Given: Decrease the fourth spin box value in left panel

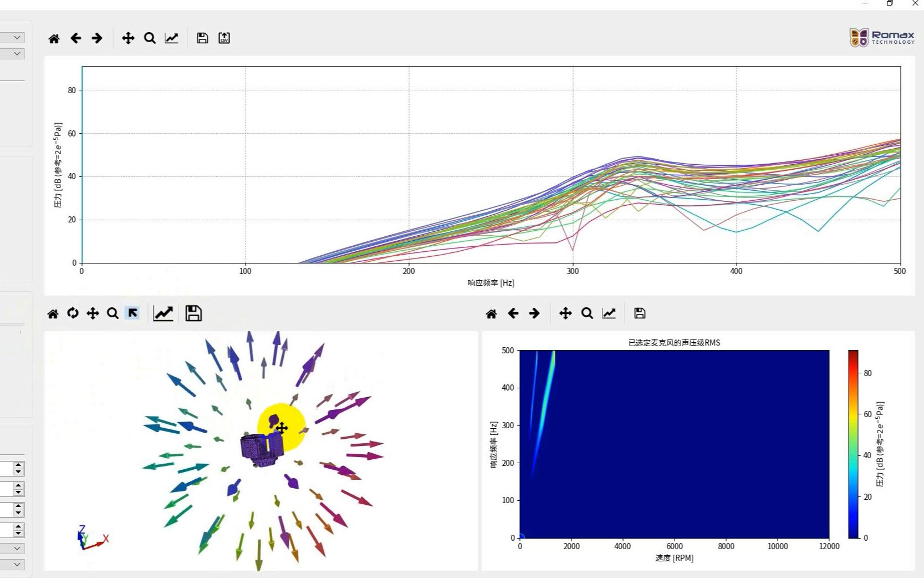Looking at the screenshot, I should (19, 533).
